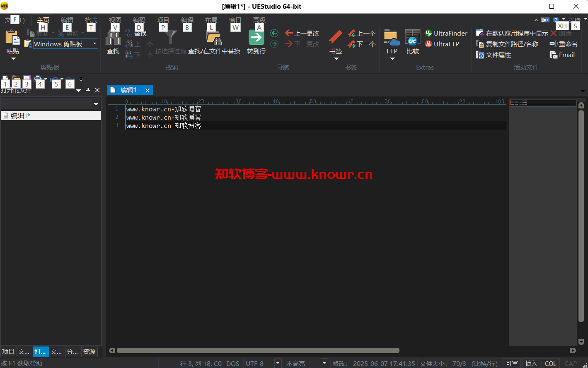Open the dropdown arrow under 粘贴
Viewport: 588px width, 368px height.
pos(13,59)
